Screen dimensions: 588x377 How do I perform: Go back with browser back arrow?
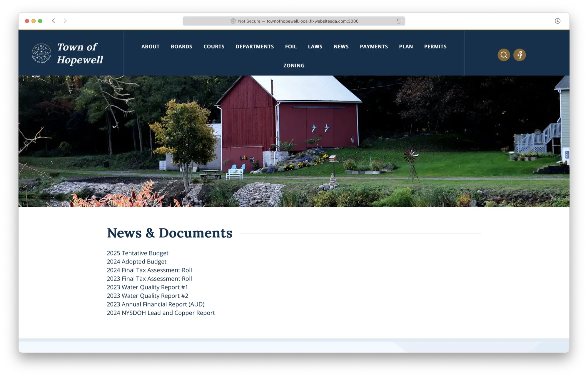(x=54, y=21)
